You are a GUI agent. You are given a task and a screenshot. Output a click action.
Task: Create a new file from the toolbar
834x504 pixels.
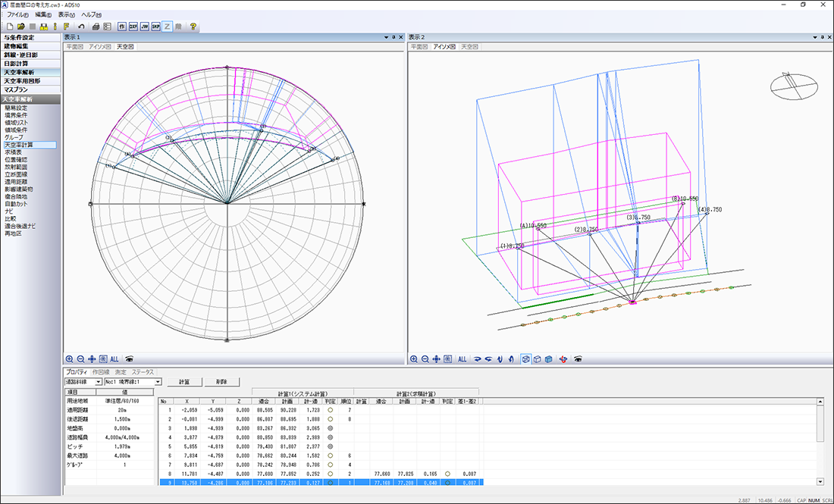pos(10,26)
